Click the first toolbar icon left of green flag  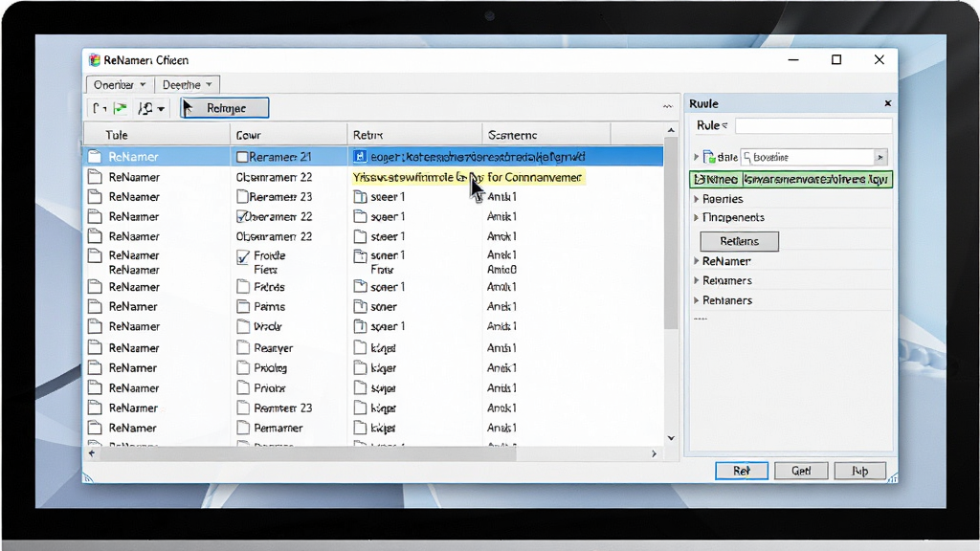click(x=99, y=108)
